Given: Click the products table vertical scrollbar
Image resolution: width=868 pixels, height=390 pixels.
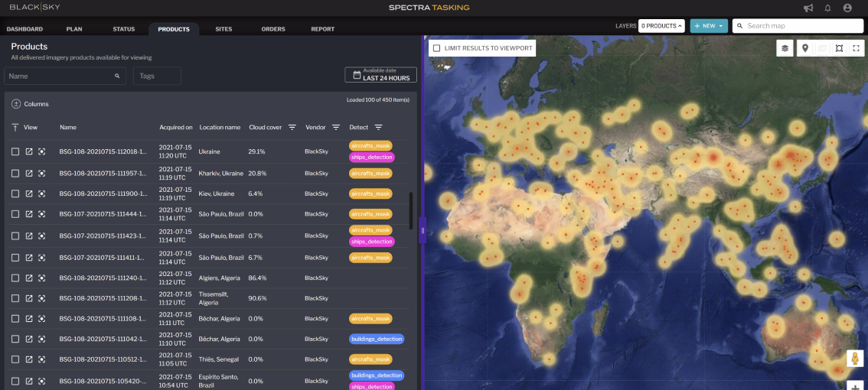Looking at the screenshot, I should coord(411,211).
